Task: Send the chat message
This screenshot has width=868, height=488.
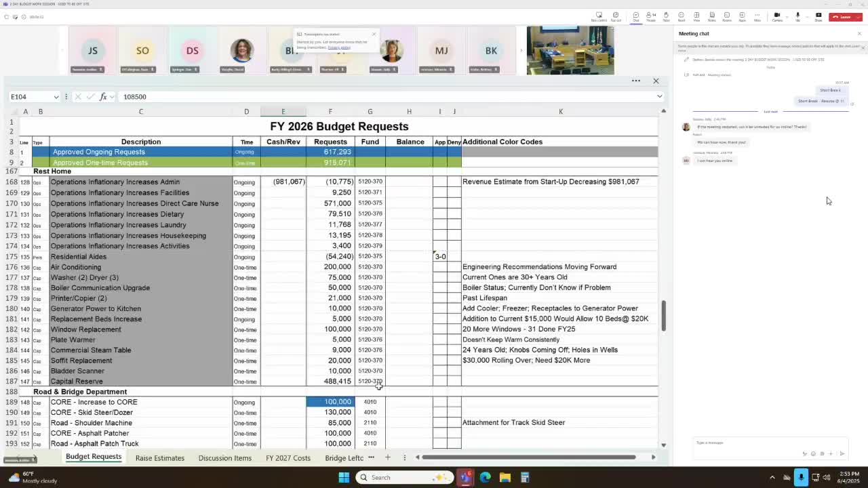Action: [x=842, y=454]
